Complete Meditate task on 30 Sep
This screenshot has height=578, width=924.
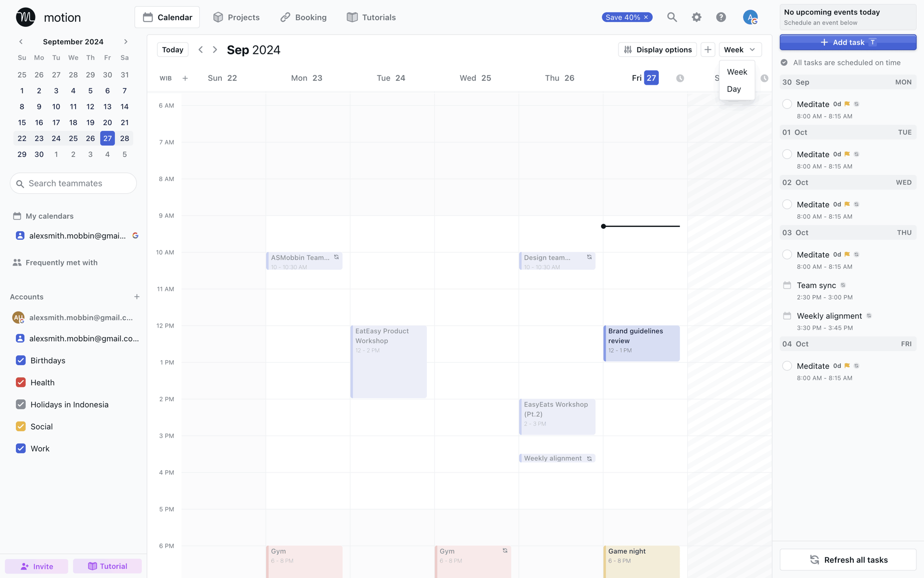tap(787, 104)
